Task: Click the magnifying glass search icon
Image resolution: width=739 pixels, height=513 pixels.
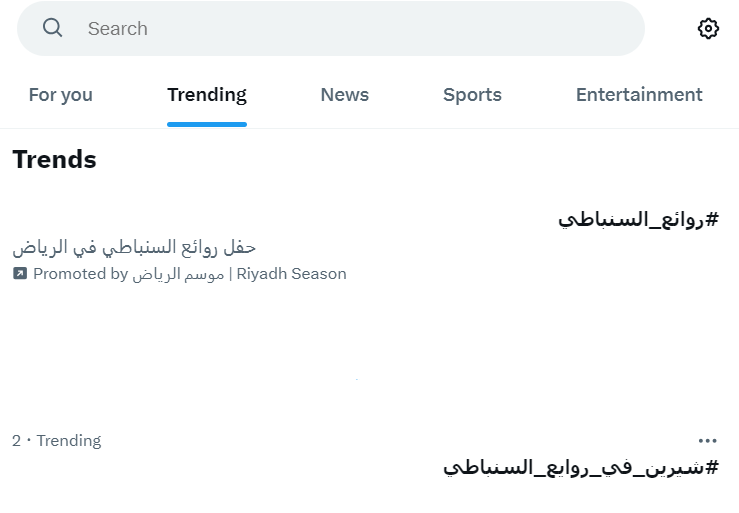Action: [x=52, y=28]
